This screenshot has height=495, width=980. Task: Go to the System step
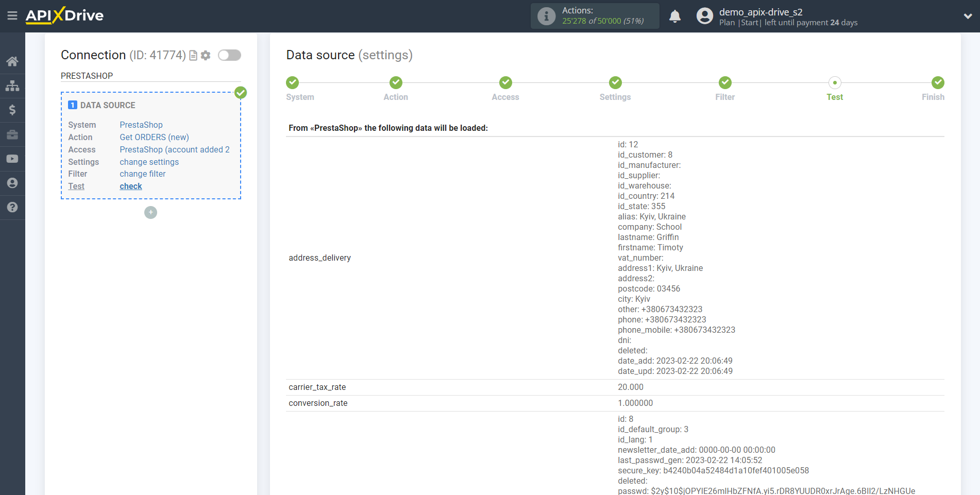[299, 89]
